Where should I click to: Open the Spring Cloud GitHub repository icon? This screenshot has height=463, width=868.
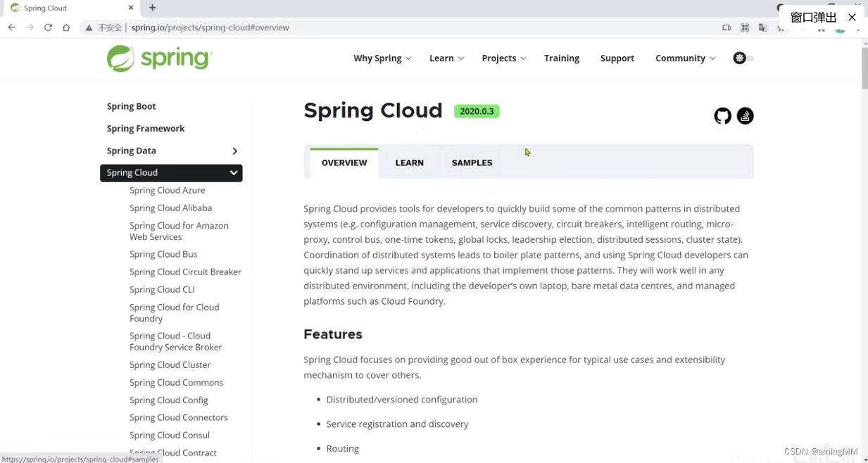722,116
